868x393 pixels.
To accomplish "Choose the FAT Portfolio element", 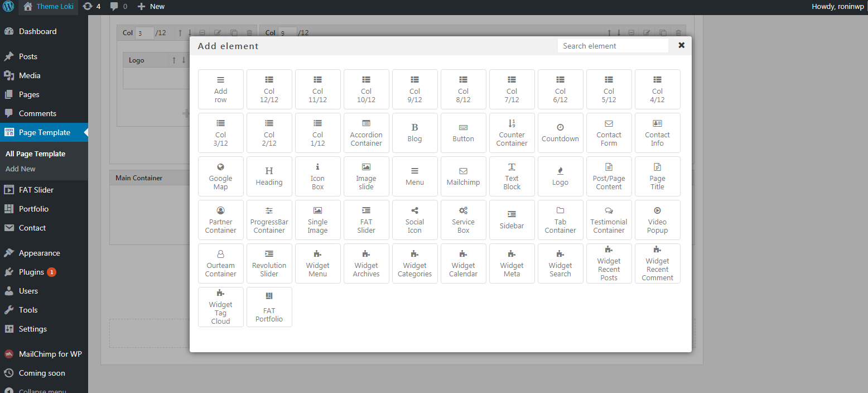I will coord(269,307).
